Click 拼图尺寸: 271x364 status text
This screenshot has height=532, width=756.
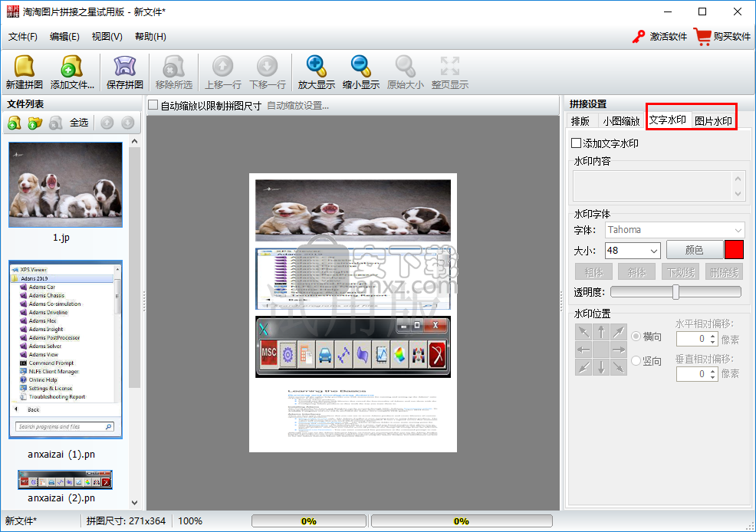(126, 521)
